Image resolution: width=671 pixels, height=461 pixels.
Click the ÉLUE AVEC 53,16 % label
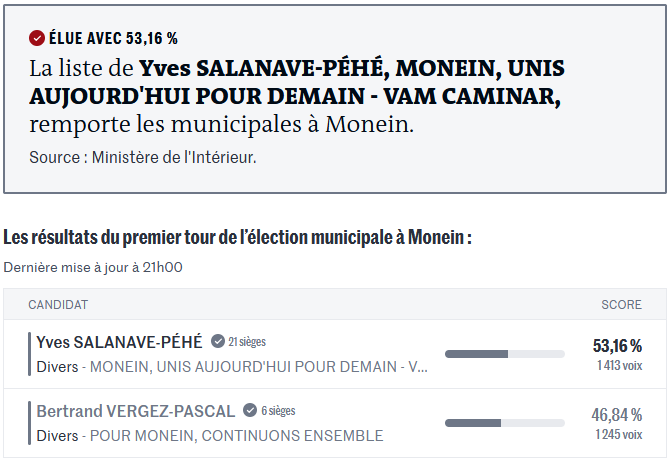click(113, 38)
